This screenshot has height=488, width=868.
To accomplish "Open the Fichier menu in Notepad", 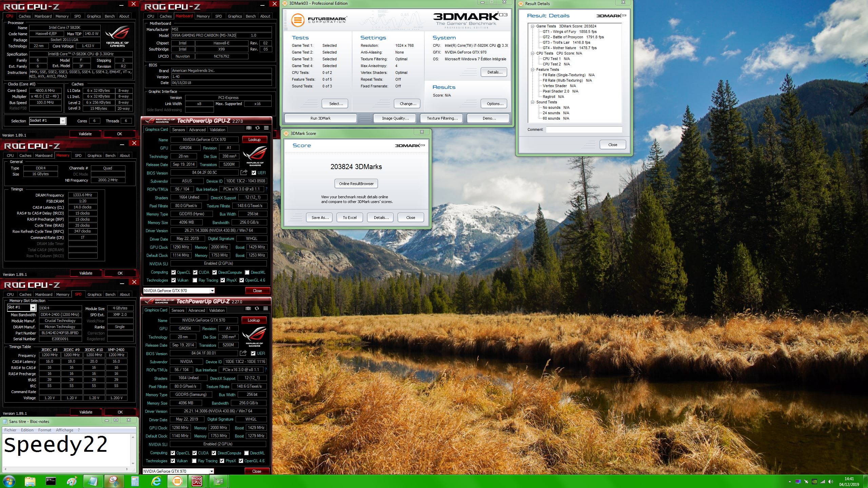I will tap(10, 430).
